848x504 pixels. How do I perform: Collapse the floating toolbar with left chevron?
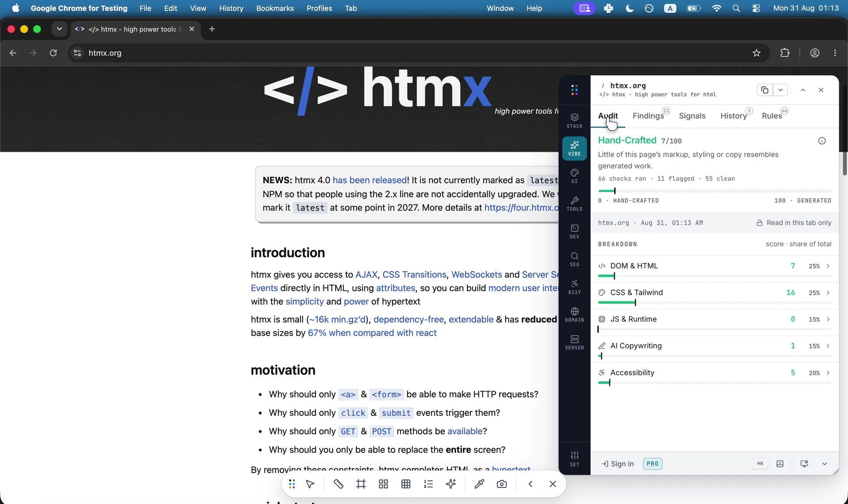click(x=530, y=484)
